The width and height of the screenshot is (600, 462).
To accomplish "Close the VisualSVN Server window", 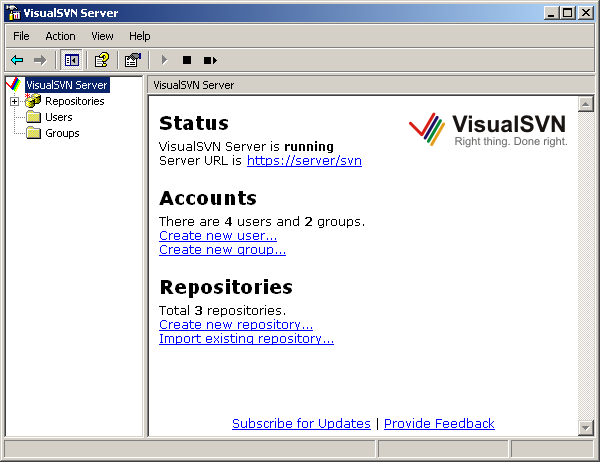I will click(586, 13).
